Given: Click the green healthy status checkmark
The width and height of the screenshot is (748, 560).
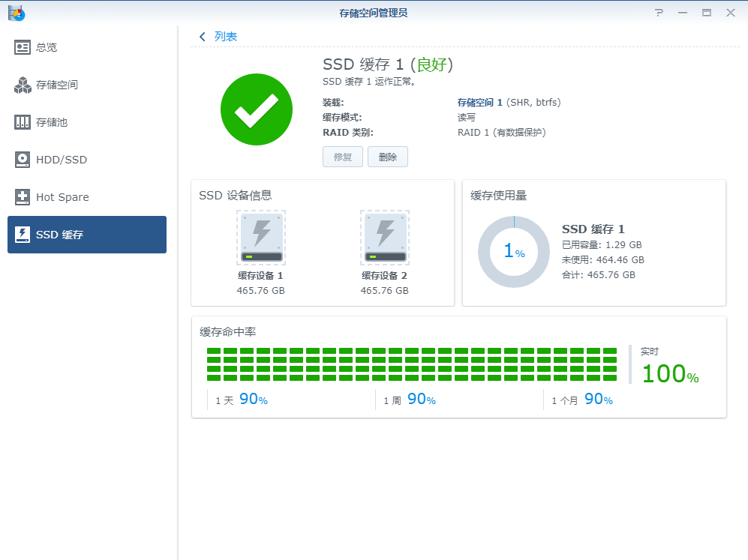Looking at the screenshot, I should point(256,109).
